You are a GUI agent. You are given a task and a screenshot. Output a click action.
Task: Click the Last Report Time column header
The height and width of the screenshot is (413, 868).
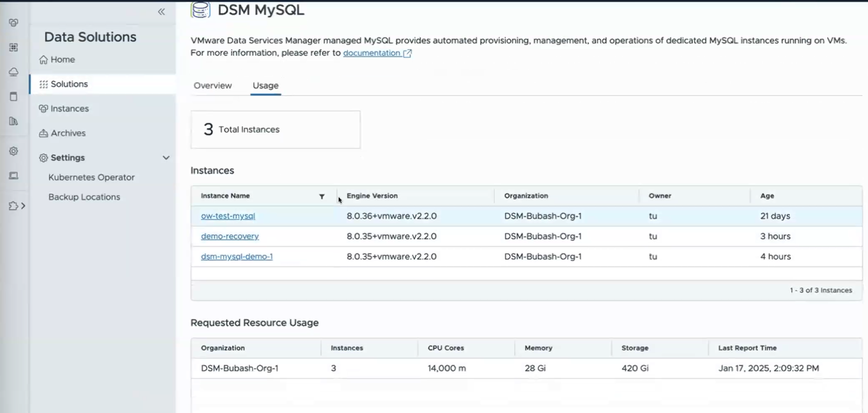point(748,348)
